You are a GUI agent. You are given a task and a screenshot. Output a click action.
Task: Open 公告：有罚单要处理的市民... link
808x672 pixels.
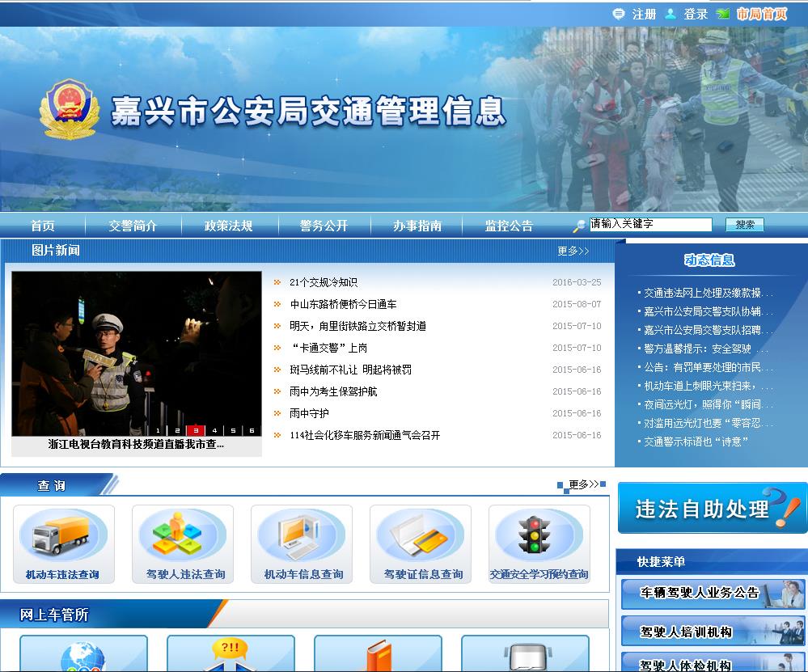pyautogui.click(x=708, y=367)
